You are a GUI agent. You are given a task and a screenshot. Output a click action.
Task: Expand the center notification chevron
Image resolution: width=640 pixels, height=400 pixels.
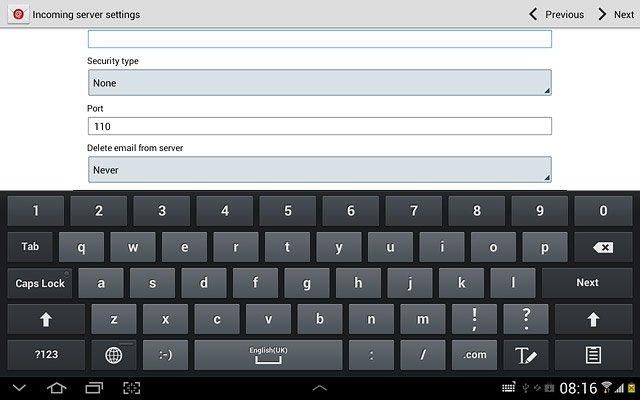[x=320, y=388]
